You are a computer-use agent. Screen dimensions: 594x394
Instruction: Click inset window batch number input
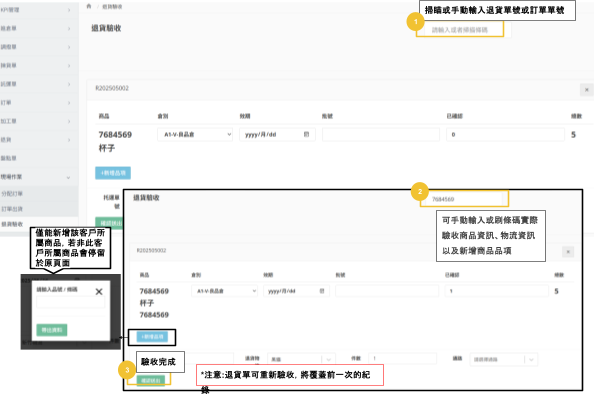point(387,291)
